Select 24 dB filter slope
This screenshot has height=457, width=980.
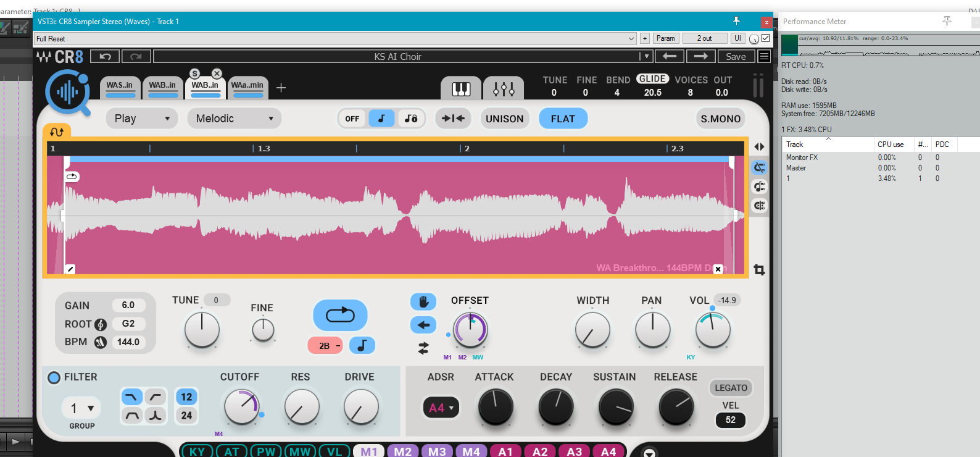(x=186, y=416)
